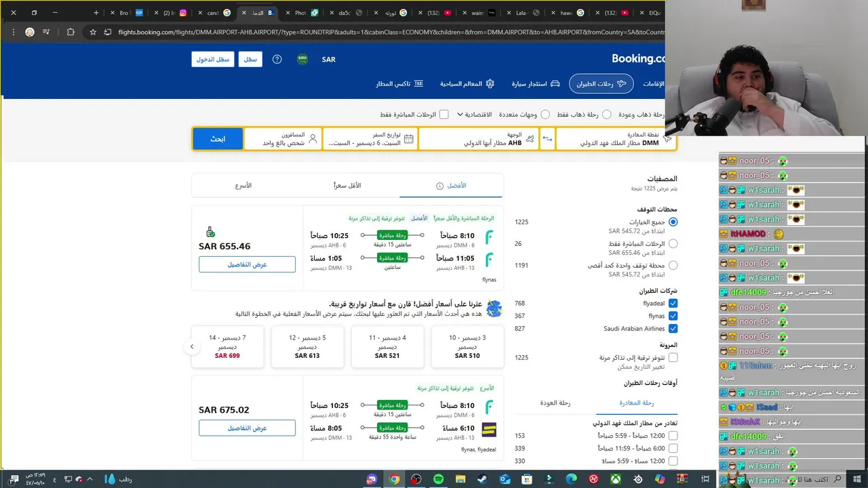Open Xbox app from the taskbar
Screen dimensions: 868x488
click(616, 479)
